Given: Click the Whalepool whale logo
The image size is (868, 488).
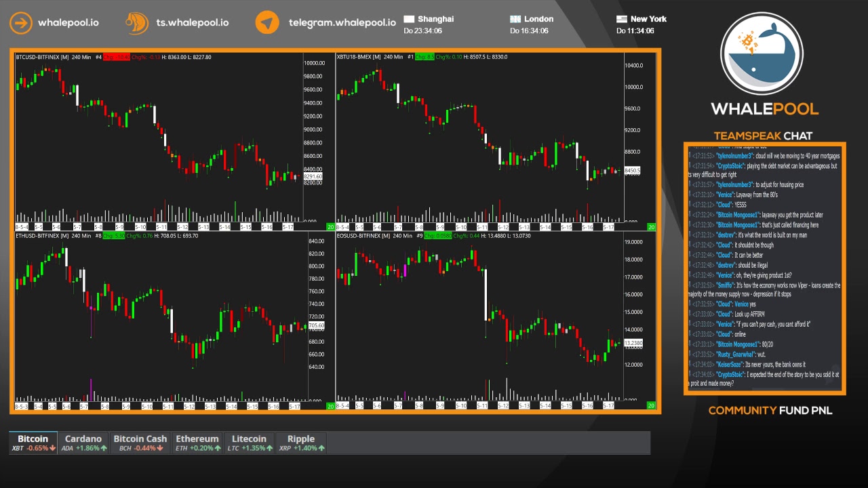Looking at the screenshot, I should pyautogui.click(x=762, y=54).
